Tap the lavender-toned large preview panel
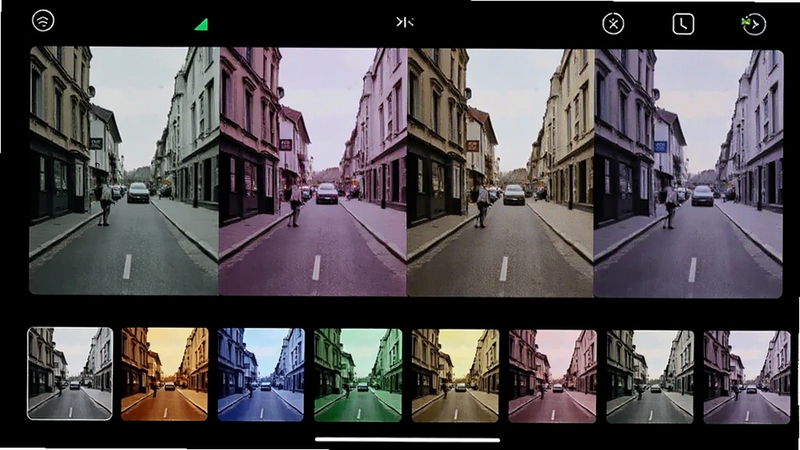The height and width of the screenshot is (450, 800). 689,173
